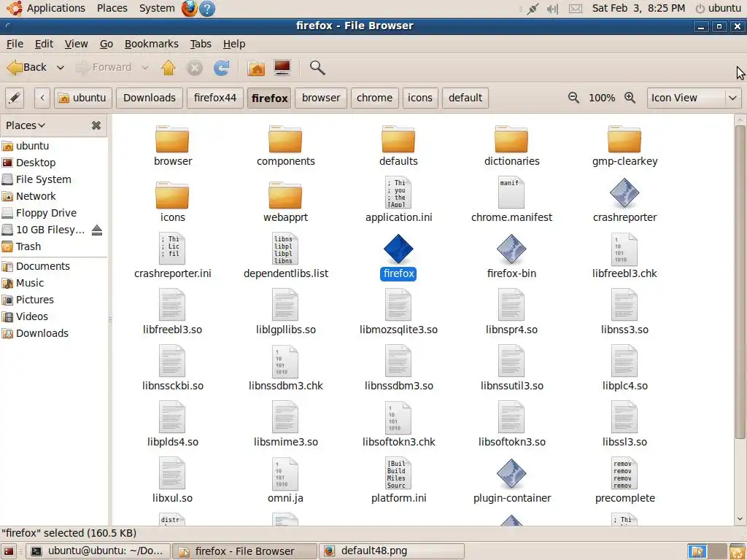Toggle the text location edit pencil button
This screenshot has height=560, width=747.
point(15,98)
